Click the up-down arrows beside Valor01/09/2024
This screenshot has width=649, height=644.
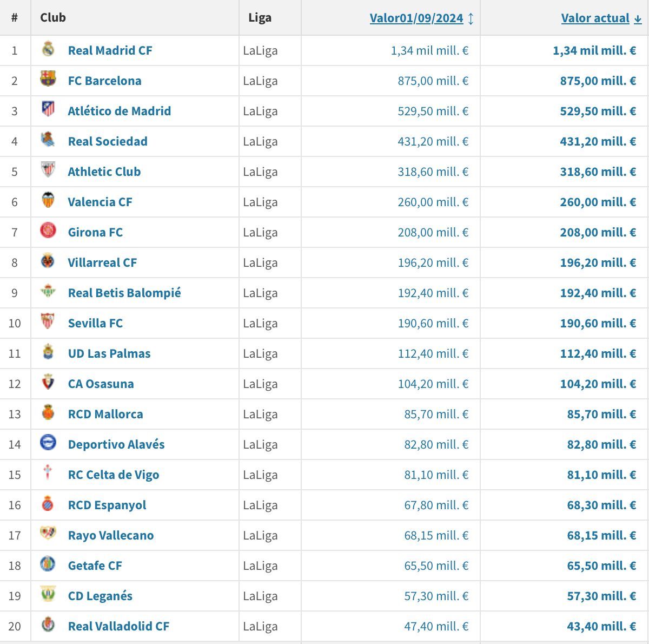coord(472,18)
